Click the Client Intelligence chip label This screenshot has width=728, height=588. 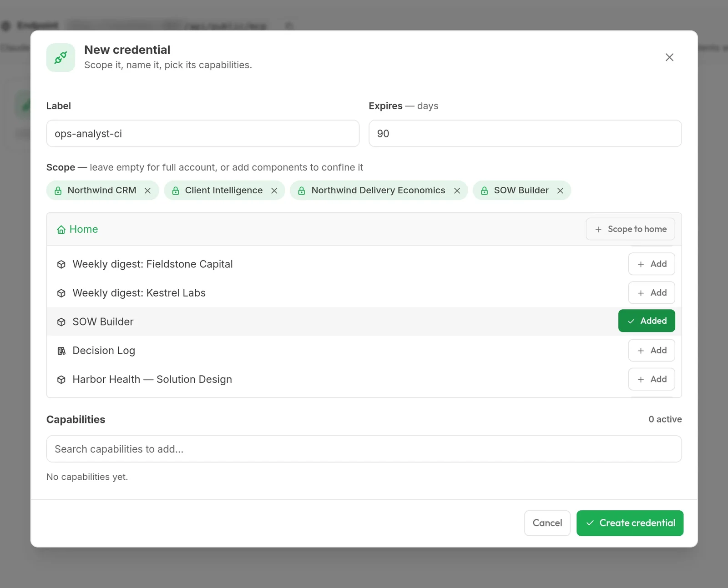click(224, 190)
